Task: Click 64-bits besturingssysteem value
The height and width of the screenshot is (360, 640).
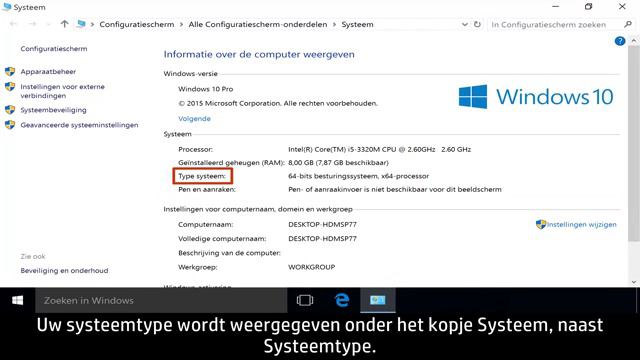Action: click(x=358, y=176)
